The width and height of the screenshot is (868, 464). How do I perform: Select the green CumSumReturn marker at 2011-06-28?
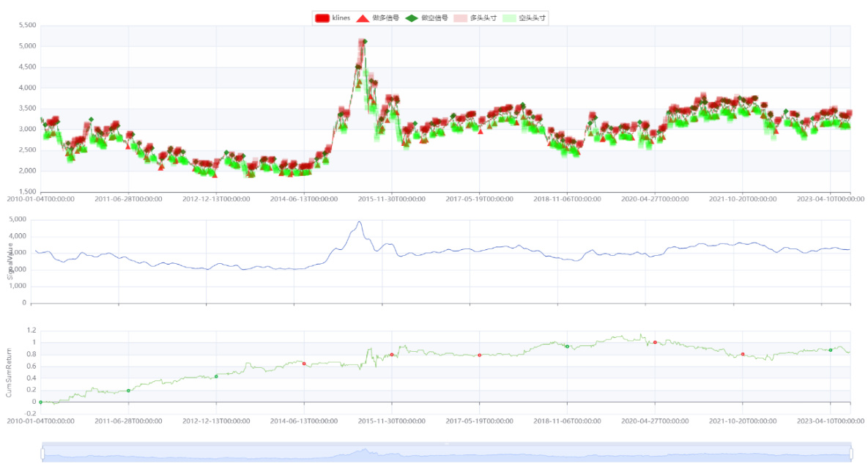pos(128,391)
